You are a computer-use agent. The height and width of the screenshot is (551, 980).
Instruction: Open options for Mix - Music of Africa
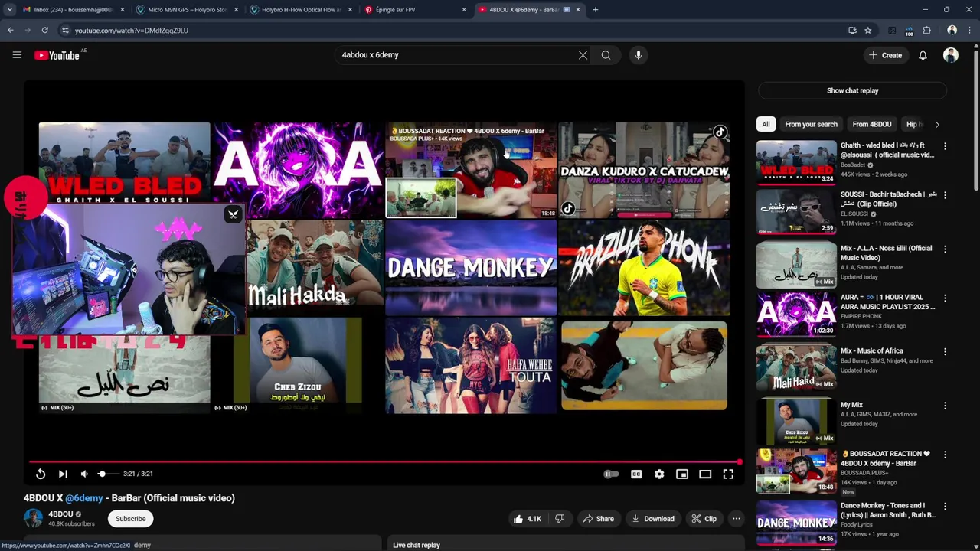pos(945,352)
